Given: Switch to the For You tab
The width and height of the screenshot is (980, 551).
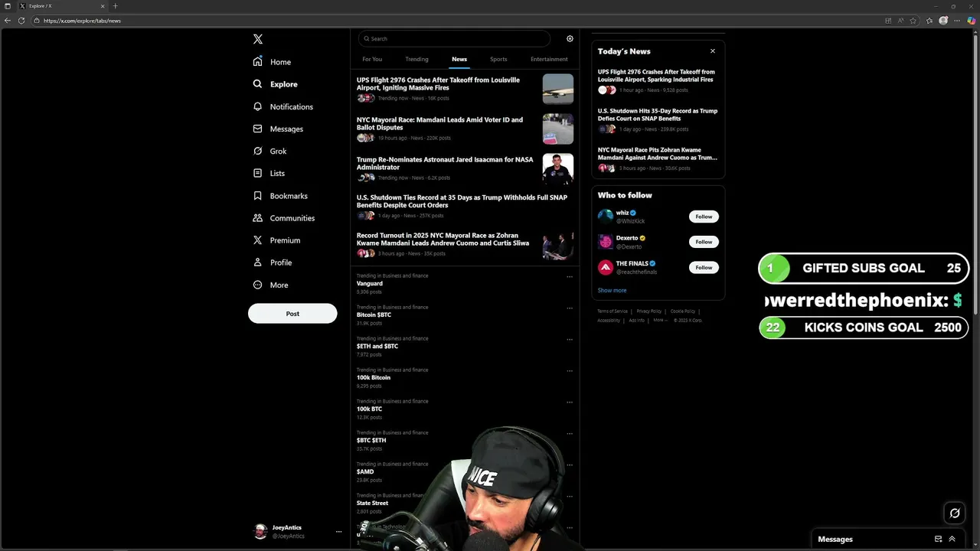Looking at the screenshot, I should click(372, 59).
